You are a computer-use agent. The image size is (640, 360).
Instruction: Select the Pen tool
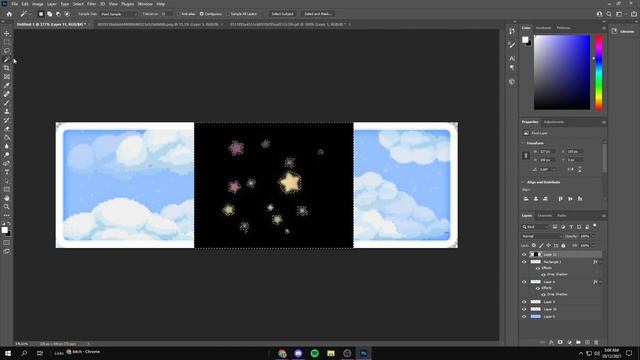pyautogui.click(x=7, y=164)
